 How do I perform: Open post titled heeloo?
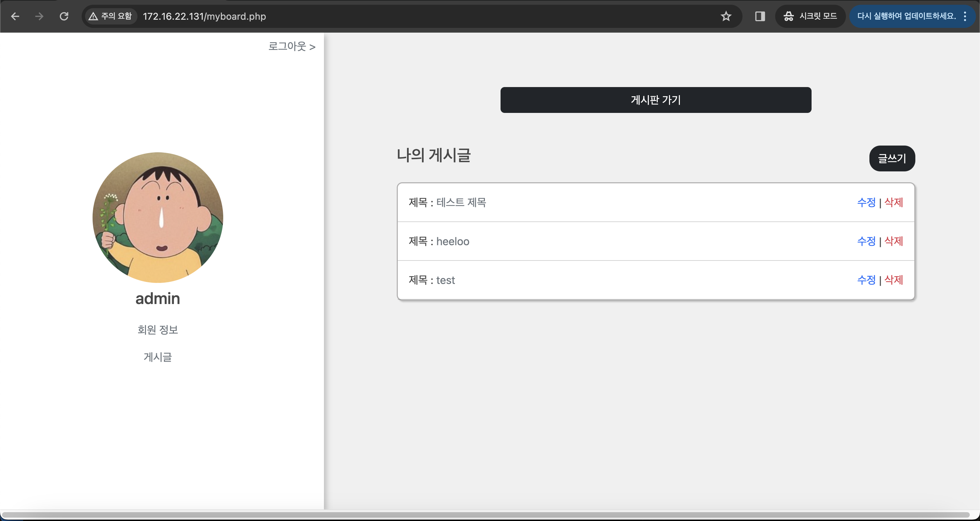click(453, 241)
